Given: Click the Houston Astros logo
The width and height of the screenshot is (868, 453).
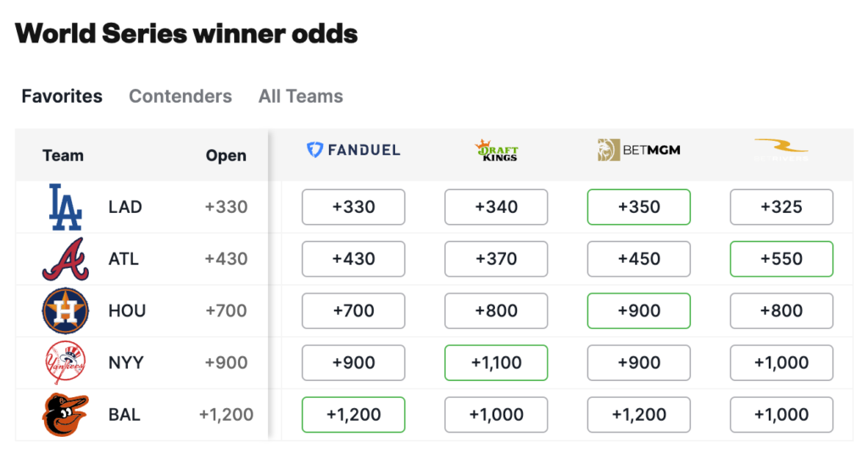Looking at the screenshot, I should [x=65, y=310].
